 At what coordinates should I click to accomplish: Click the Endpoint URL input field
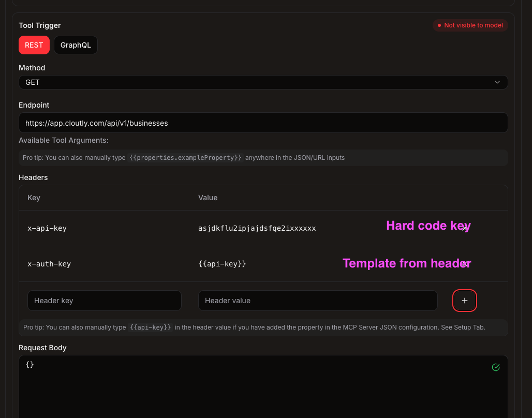click(x=263, y=123)
